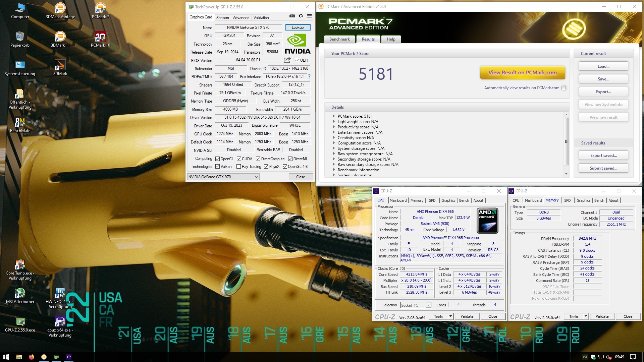644x362 pixels.
Task: Expand PCMark score: 5181 details row
Action: click(x=334, y=116)
